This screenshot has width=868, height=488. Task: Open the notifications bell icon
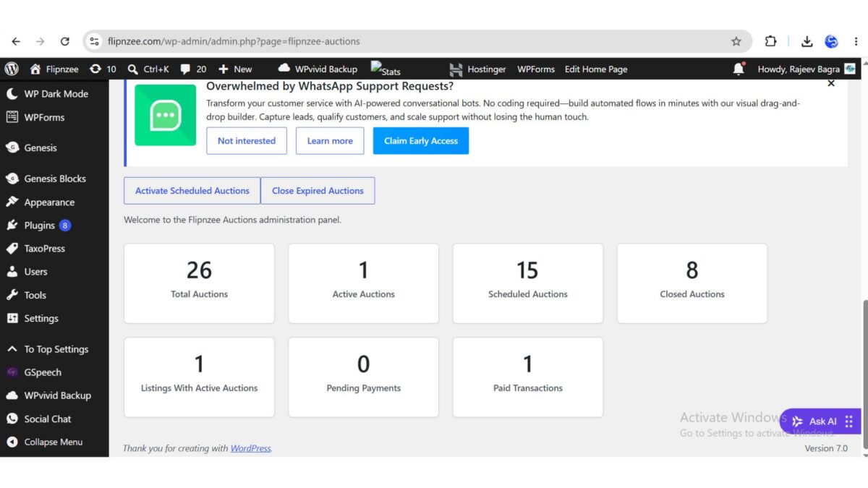(x=739, y=69)
